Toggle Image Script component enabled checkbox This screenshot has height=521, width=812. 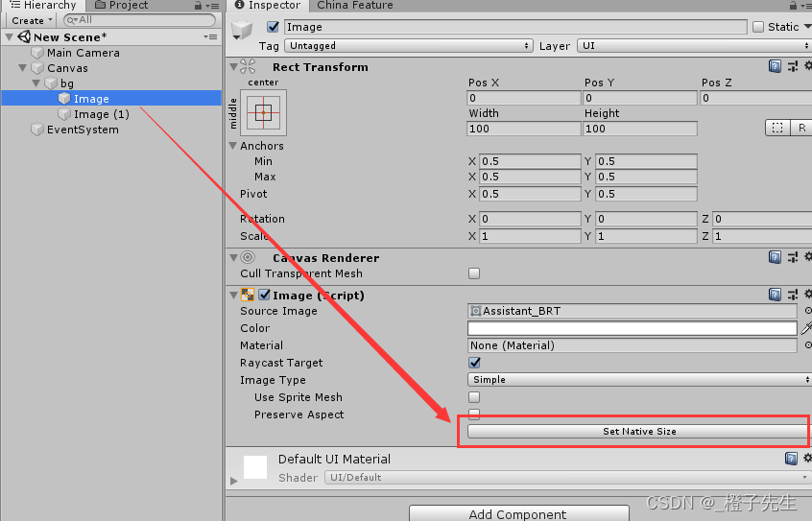coord(265,295)
